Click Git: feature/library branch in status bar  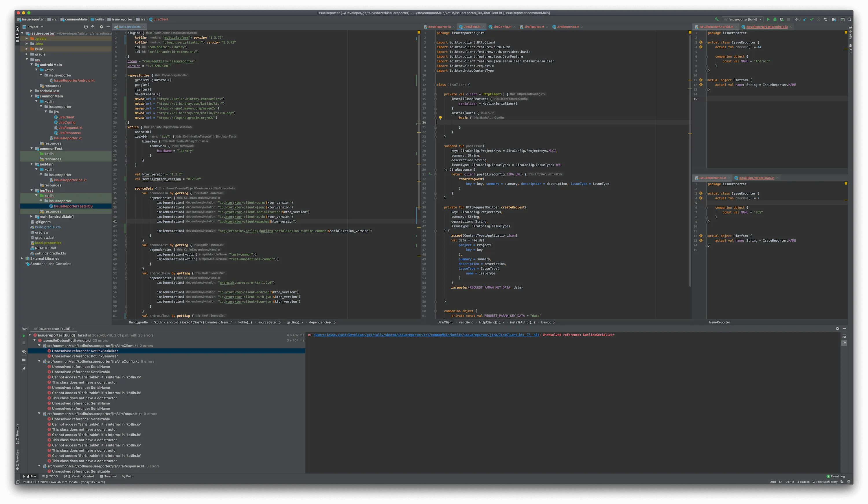(x=825, y=482)
